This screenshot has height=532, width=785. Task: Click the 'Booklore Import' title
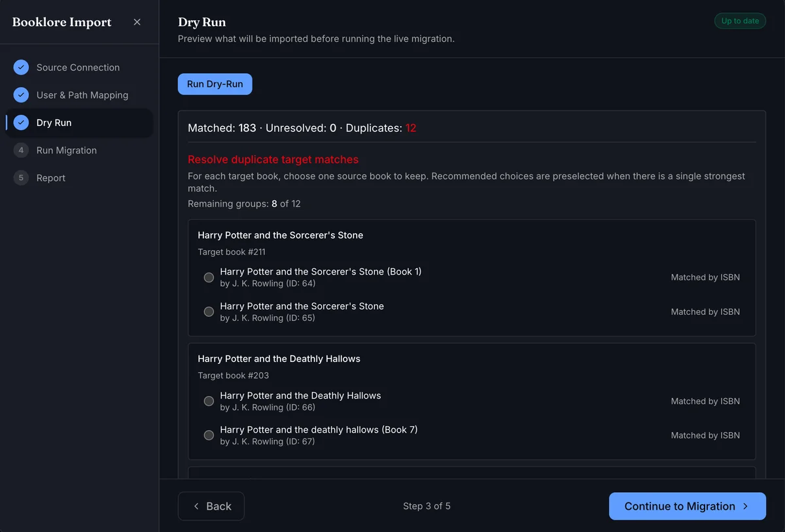(x=62, y=22)
